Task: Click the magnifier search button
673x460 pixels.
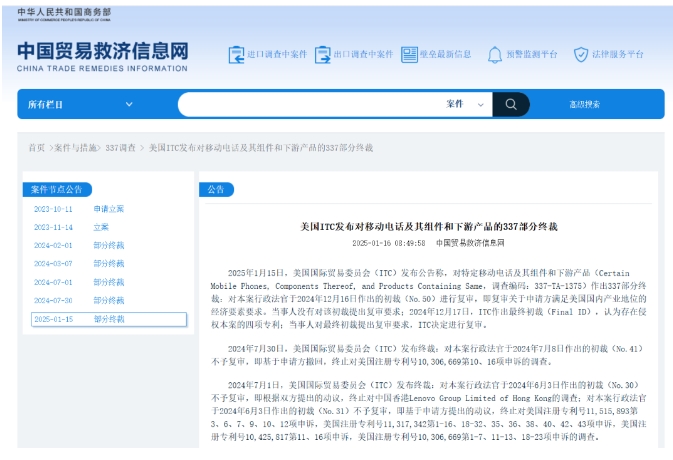Action: tap(511, 104)
